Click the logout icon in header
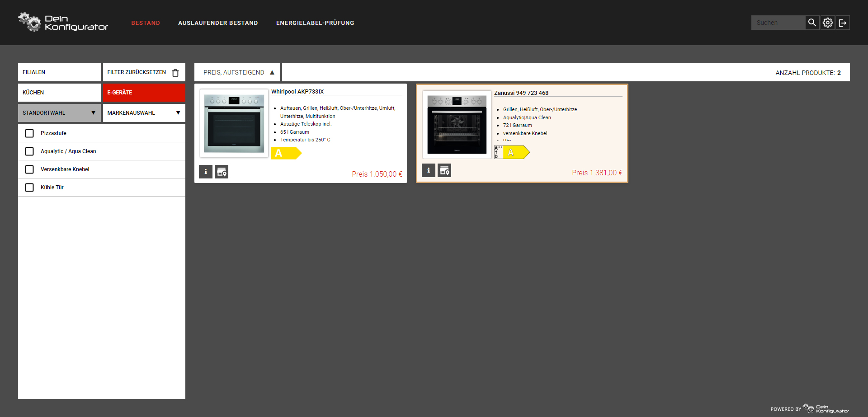 (843, 23)
